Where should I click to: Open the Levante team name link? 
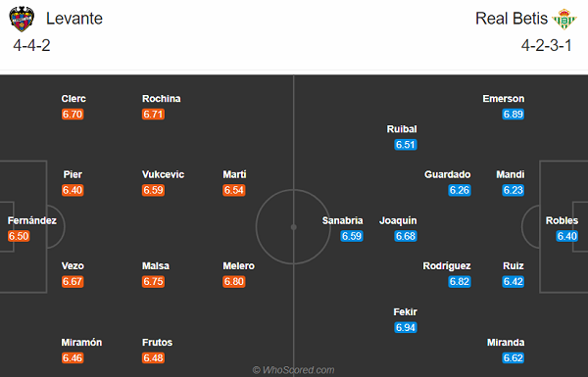point(74,19)
